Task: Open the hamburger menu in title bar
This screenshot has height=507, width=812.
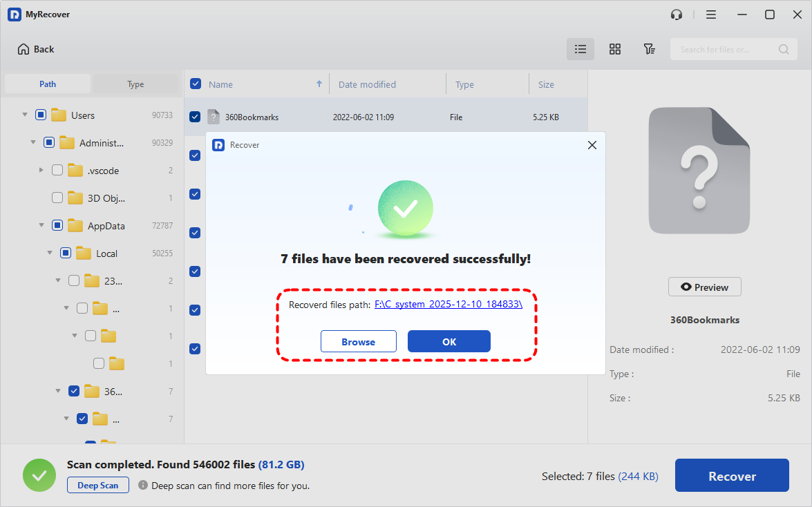Action: coord(711,15)
